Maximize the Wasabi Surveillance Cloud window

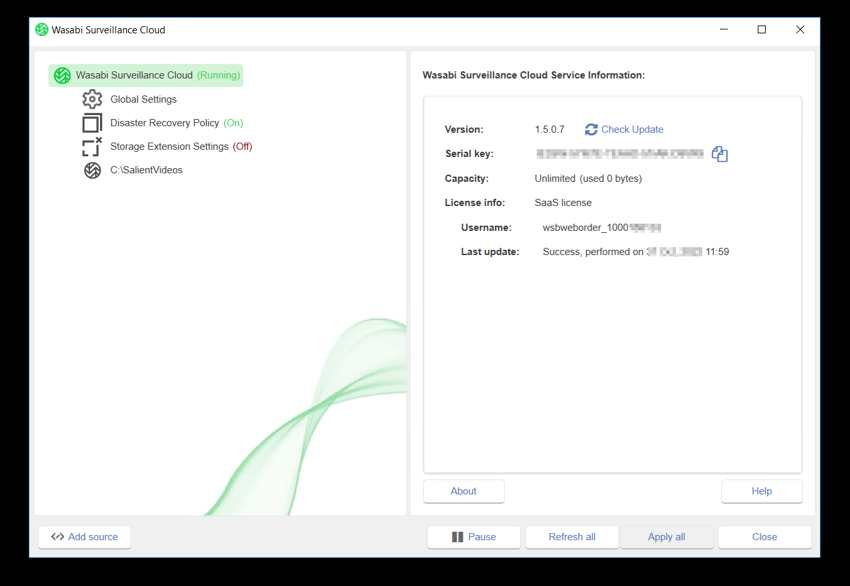click(762, 30)
